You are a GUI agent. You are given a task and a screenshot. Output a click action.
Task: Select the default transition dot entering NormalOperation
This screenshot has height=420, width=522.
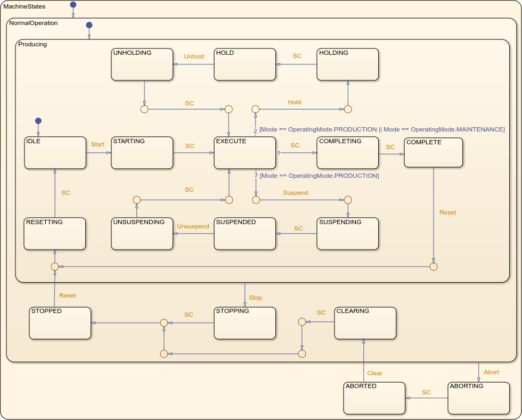(89, 25)
